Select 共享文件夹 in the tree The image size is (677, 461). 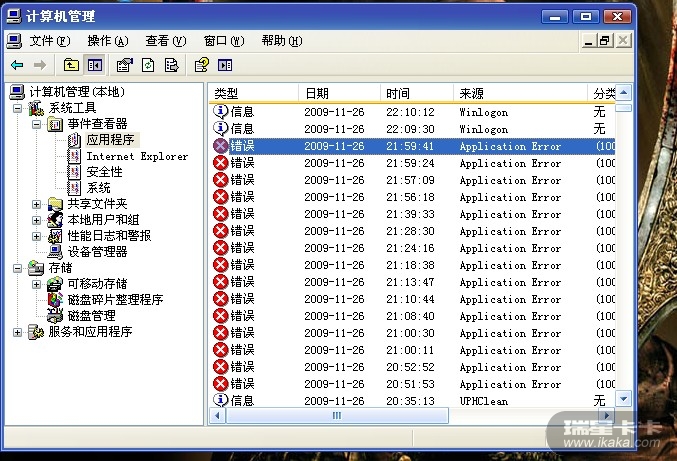(x=97, y=204)
